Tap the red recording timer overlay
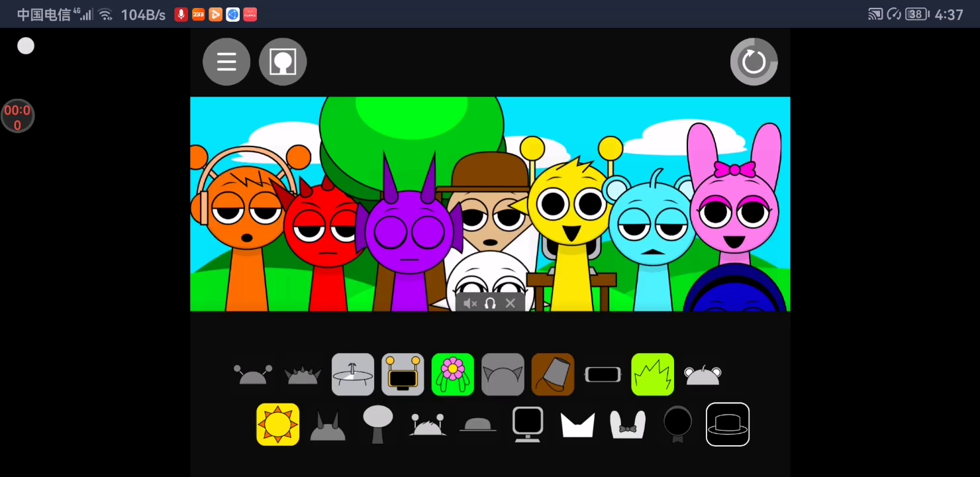The width and height of the screenshot is (980, 477). (17, 117)
